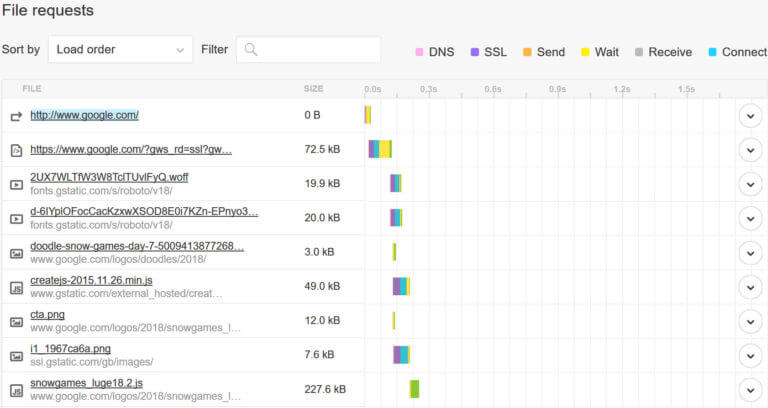
Task: Click the image icon beside doodle-snow-games-day-7
Action: coord(16,253)
